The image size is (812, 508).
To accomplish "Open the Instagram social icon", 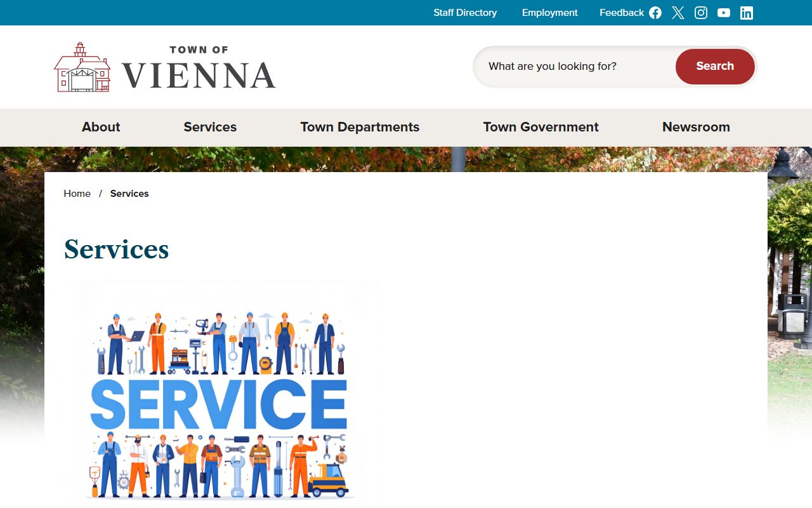I will coord(701,13).
